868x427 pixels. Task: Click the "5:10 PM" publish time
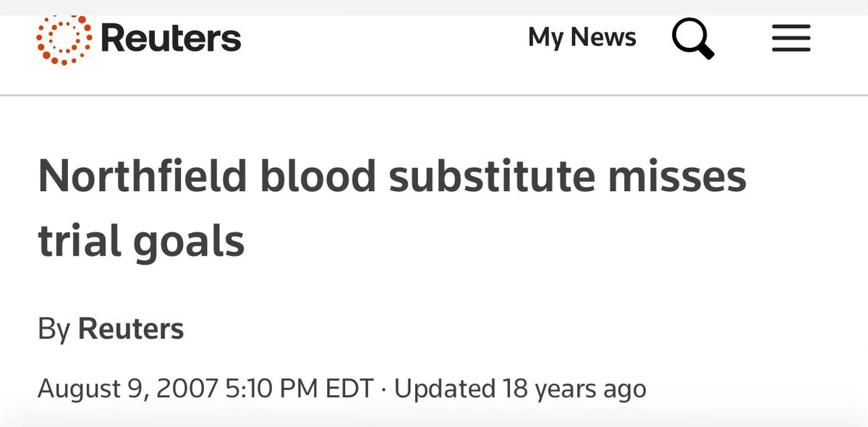271,389
